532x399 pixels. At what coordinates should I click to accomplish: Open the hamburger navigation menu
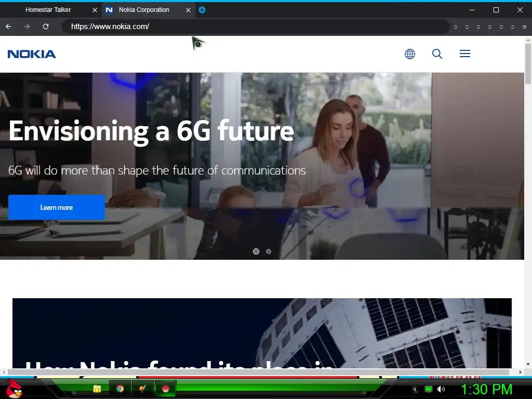click(465, 54)
